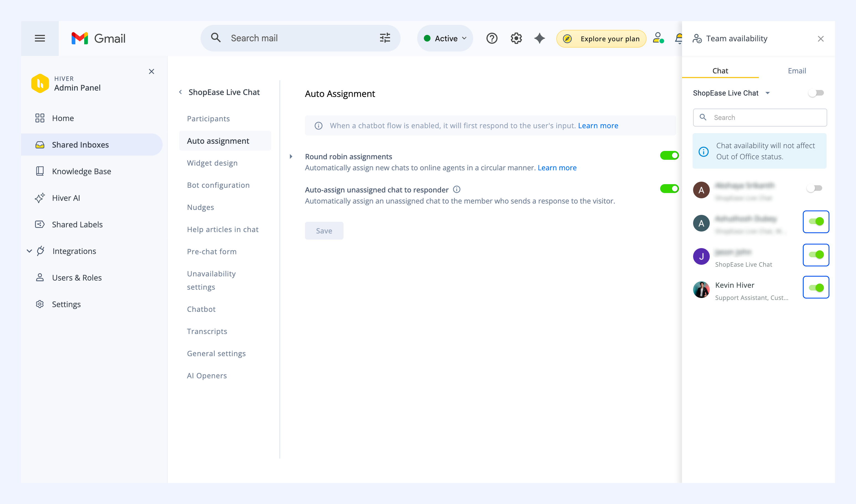
Task: Open Widget design settings
Action: (212, 163)
